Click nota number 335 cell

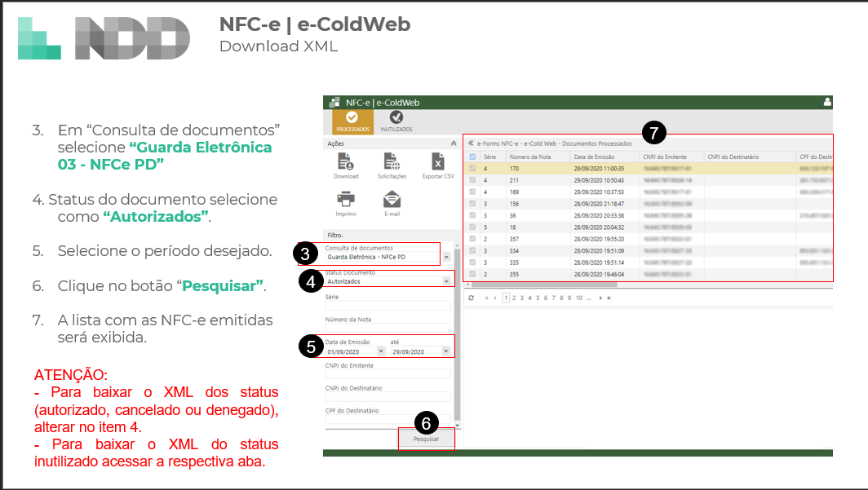[x=514, y=263]
